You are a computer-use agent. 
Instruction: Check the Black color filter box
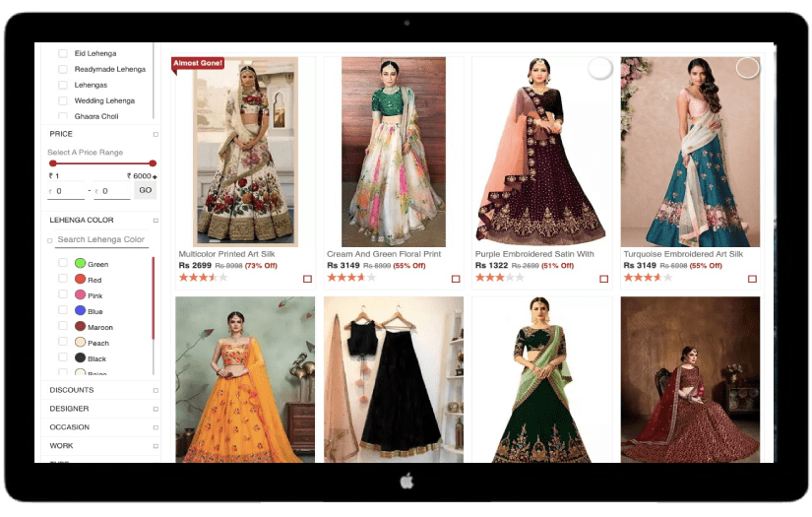coord(63,356)
